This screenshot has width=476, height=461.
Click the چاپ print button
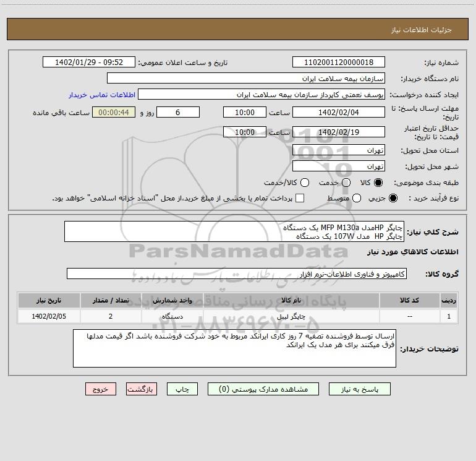point(182,389)
